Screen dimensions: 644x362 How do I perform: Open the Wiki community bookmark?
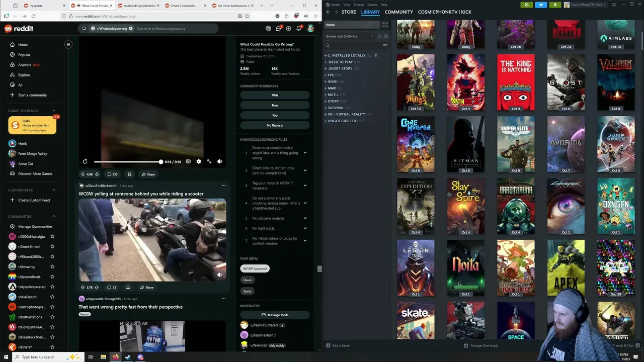tap(275, 95)
